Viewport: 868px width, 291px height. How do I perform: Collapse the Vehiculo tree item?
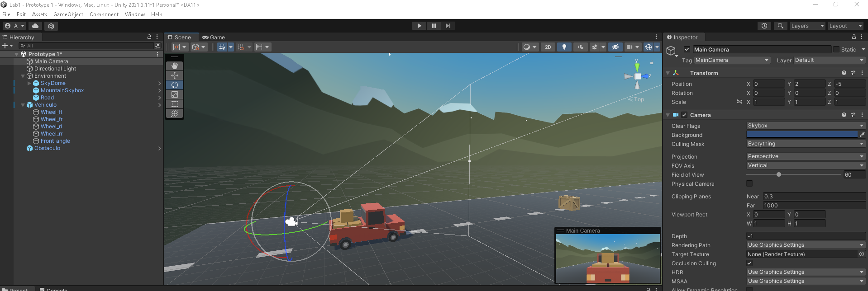coord(23,105)
